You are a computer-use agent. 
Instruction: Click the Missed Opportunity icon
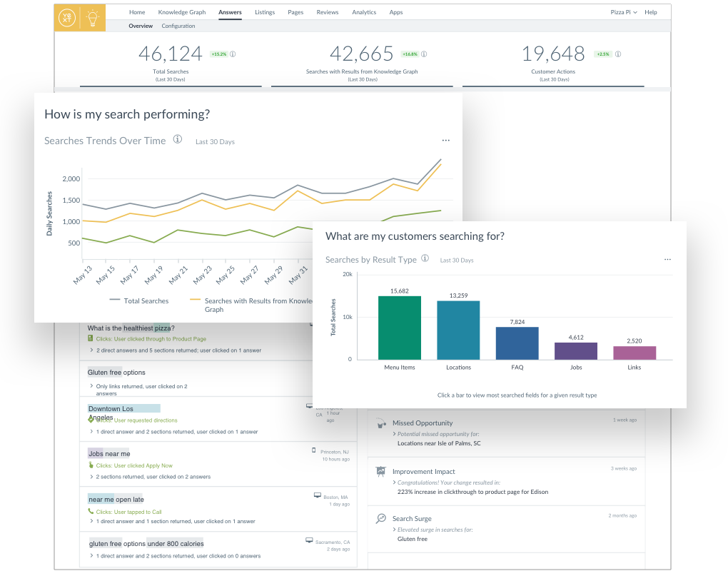pos(381,423)
